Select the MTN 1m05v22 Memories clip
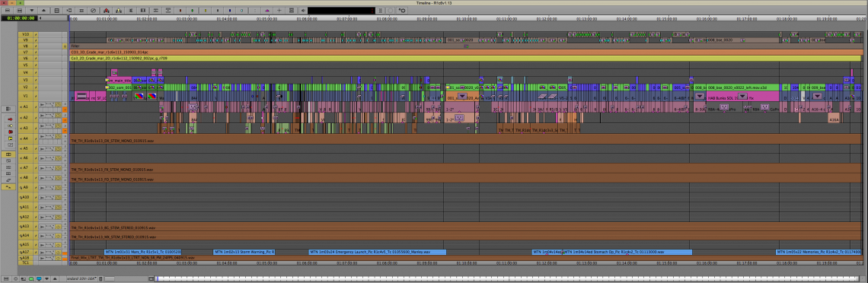Screen dimensions: 868x283 pyautogui.click(x=819, y=252)
